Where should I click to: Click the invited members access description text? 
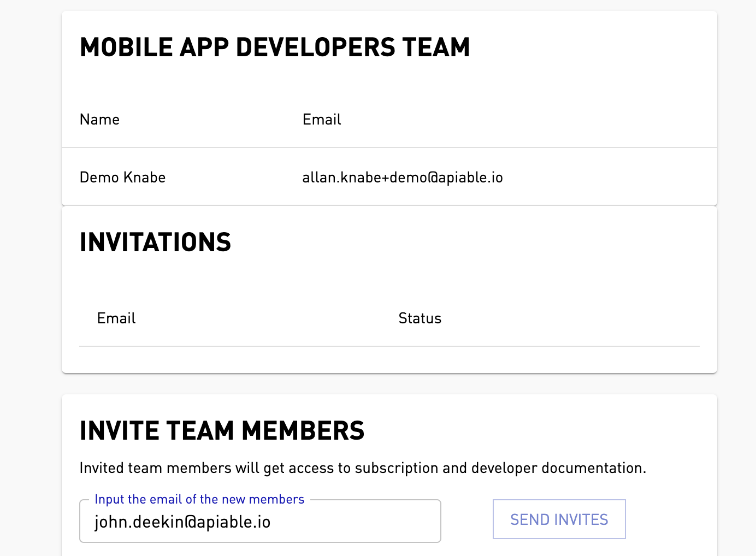(363, 468)
